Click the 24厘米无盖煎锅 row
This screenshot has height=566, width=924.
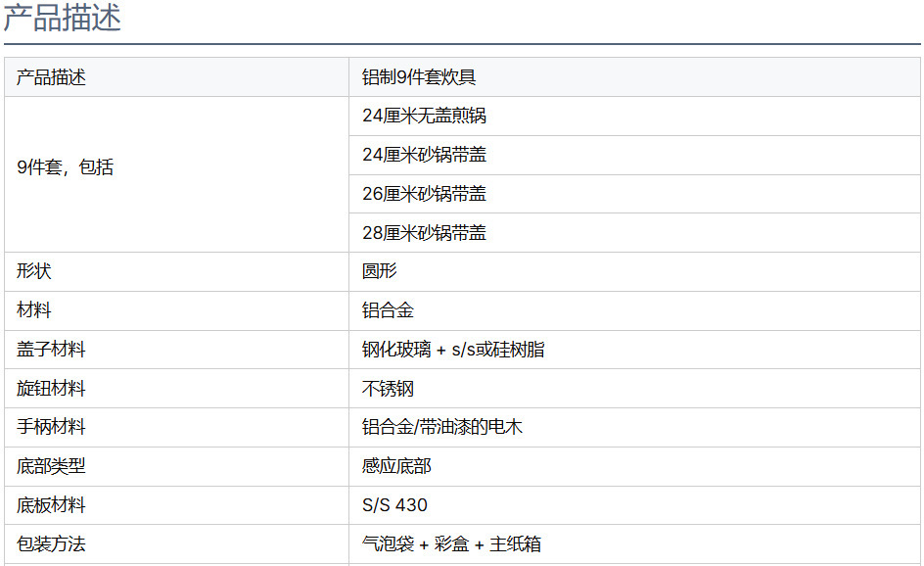coord(634,117)
